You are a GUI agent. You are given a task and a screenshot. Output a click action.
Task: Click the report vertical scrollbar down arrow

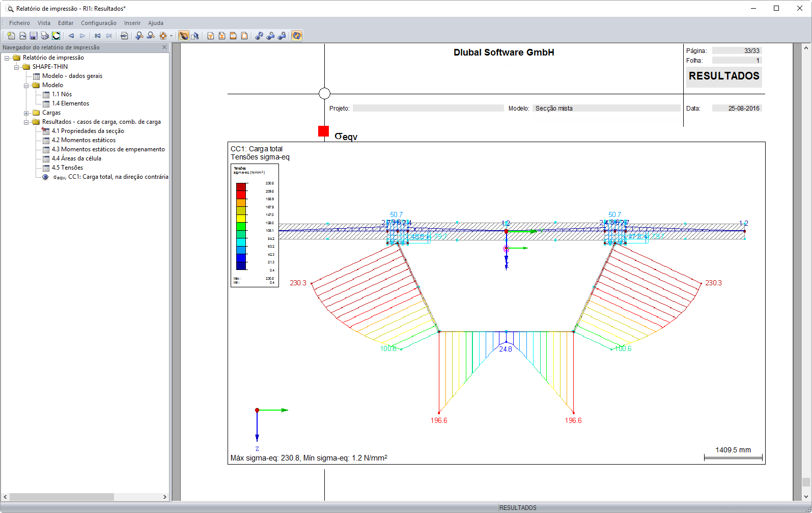pos(806,496)
